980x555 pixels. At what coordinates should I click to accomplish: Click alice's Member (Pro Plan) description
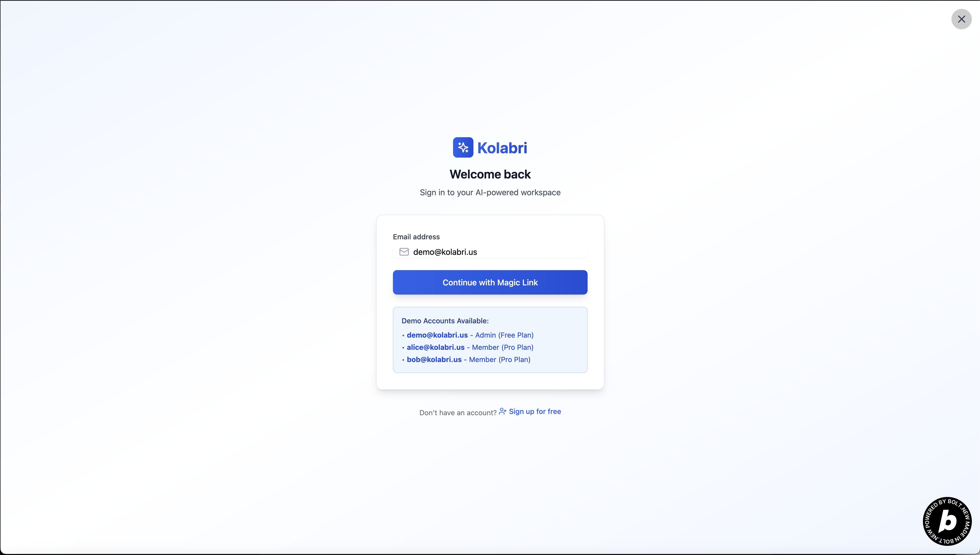coord(502,347)
